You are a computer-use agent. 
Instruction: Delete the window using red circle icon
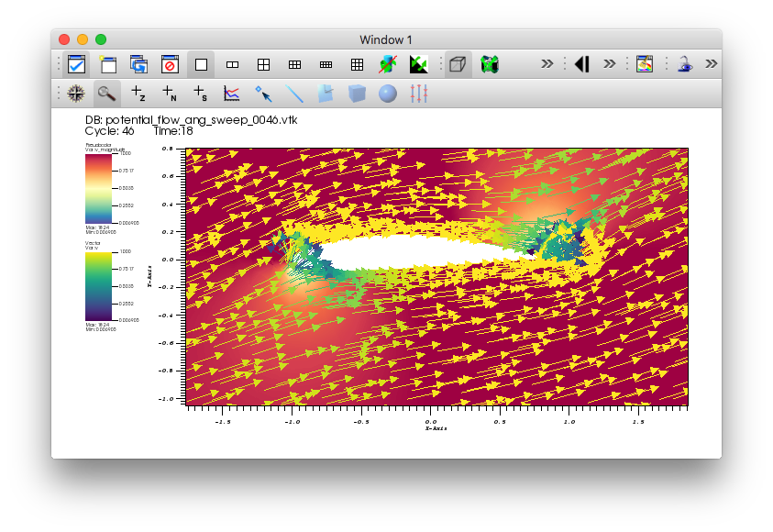170,64
